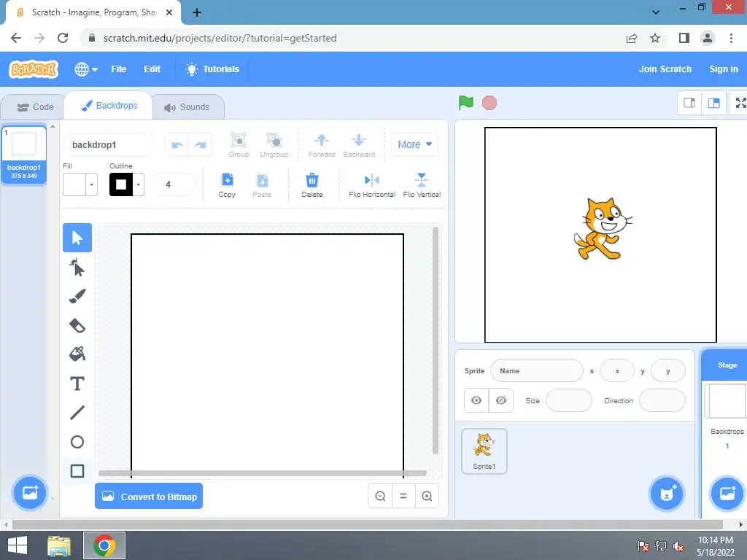
Task: Click the backdrop1 name field
Action: tap(109, 145)
